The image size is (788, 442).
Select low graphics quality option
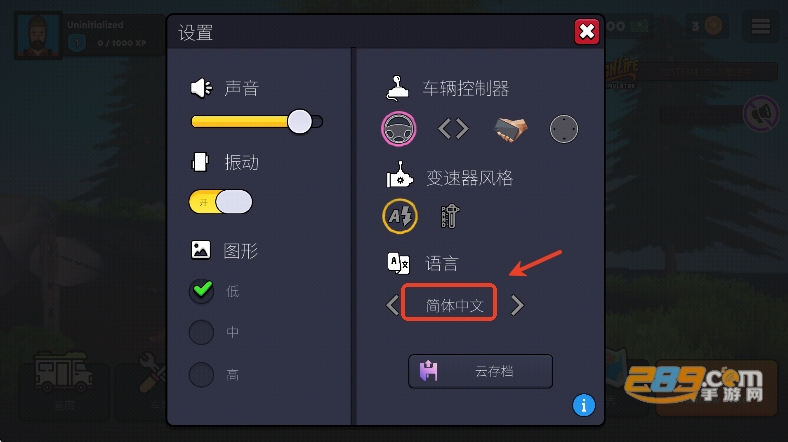(202, 291)
